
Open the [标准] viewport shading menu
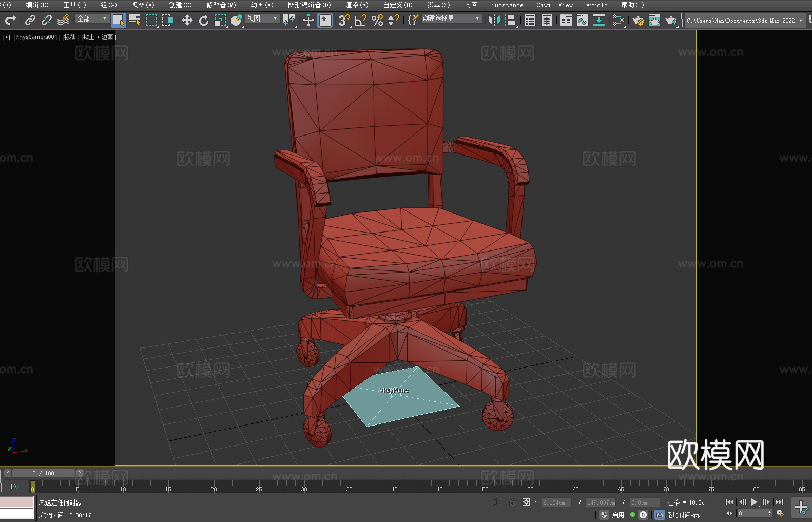[70, 37]
